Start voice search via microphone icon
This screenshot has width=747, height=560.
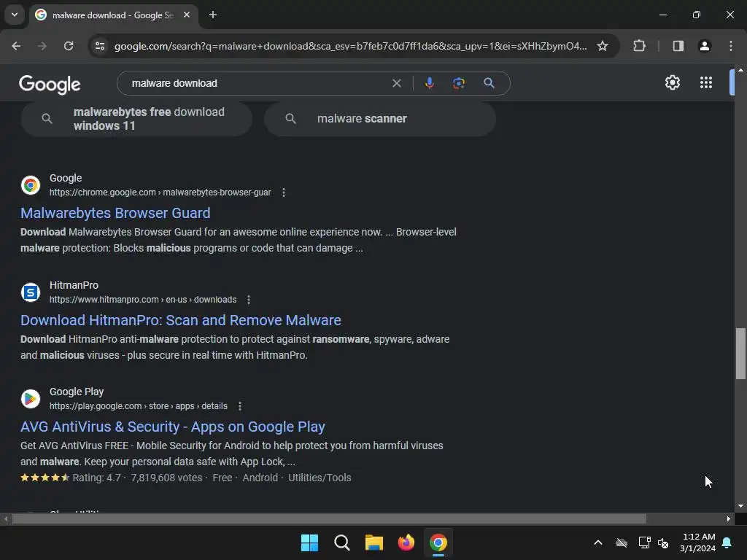[x=429, y=83]
